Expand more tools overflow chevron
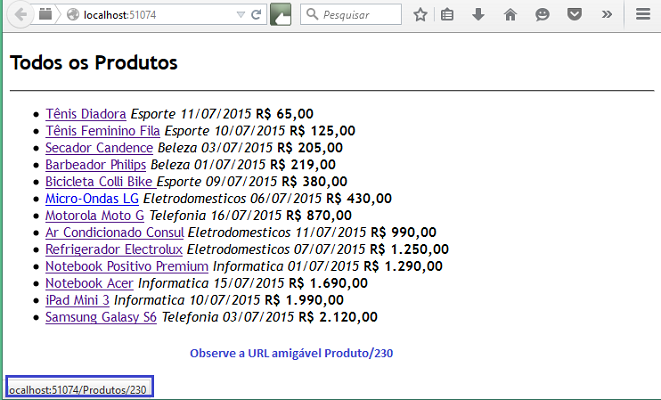The image size is (661, 400). (607, 15)
